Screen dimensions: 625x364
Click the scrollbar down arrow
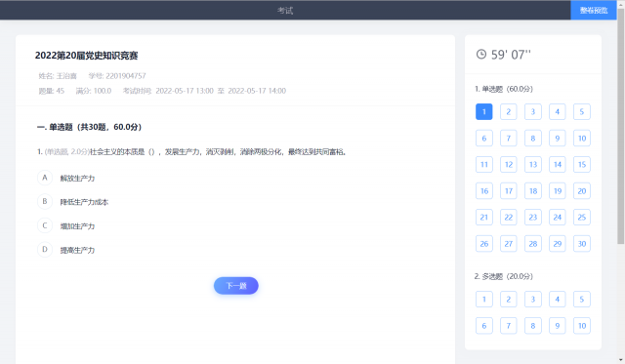(621, 360)
